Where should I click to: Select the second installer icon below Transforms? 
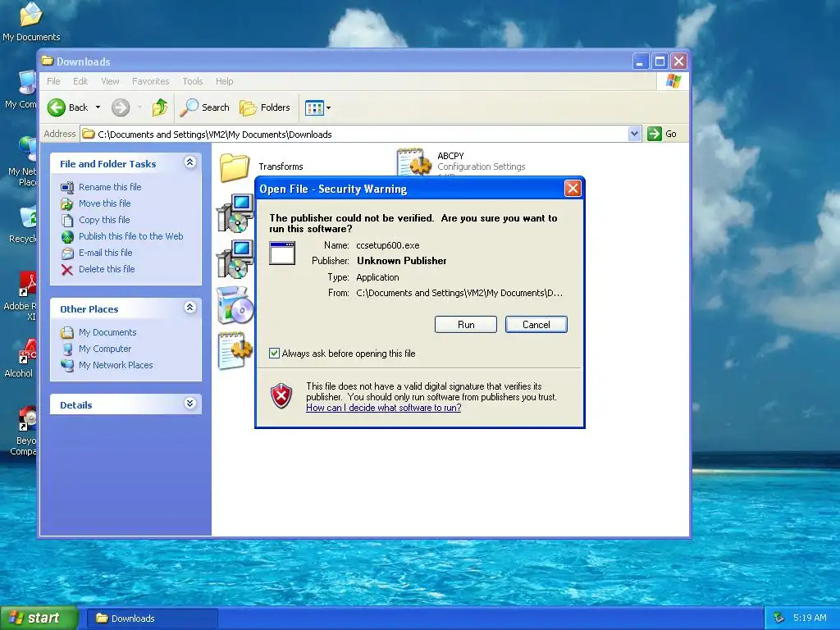235,259
